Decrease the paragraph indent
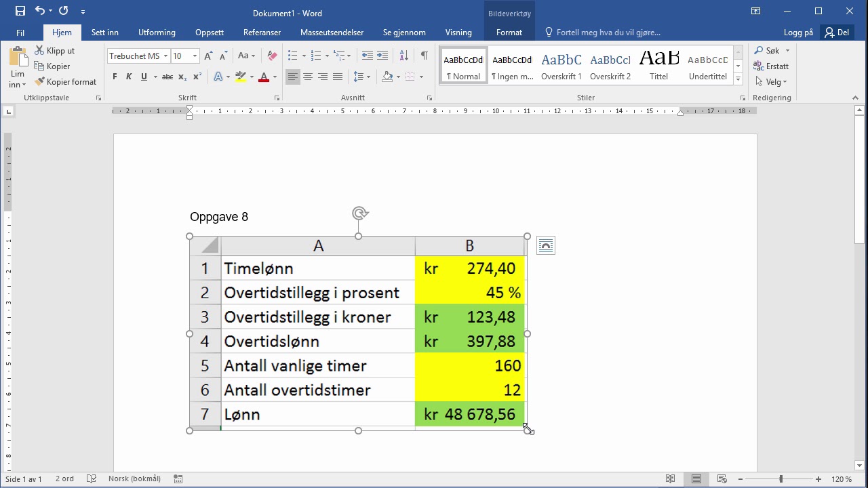868x488 pixels. pyautogui.click(x=368, y=56)
